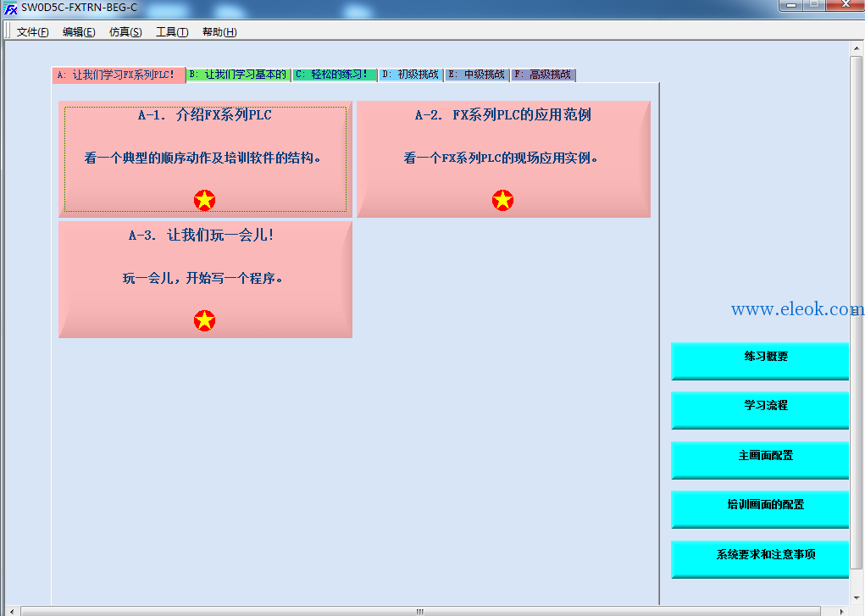
Task: Click the horizontal scrollbar right arrow
Action: click(842, 612)
